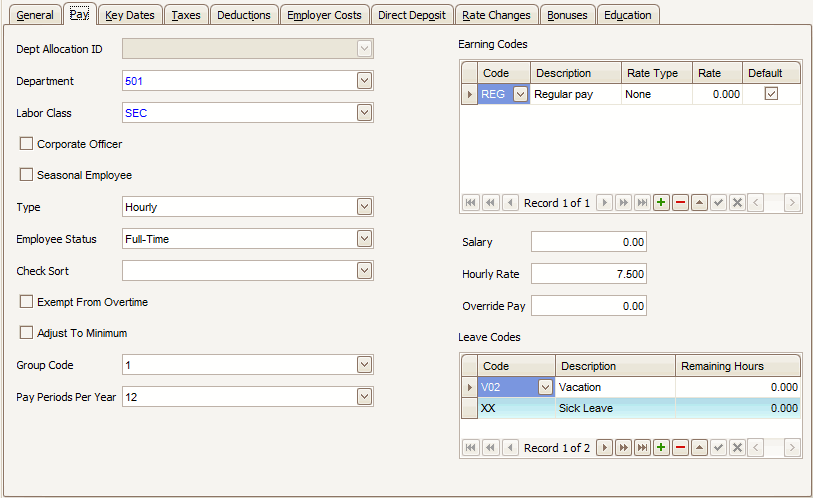813x498 pixels.
Task: Open the Deductions tab
Action: pos(243,15)
